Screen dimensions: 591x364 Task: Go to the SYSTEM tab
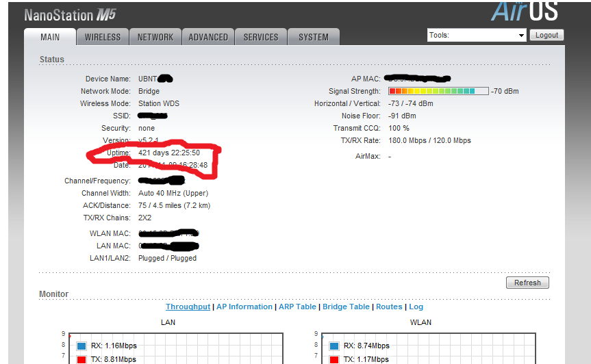(x=314, y=37)
